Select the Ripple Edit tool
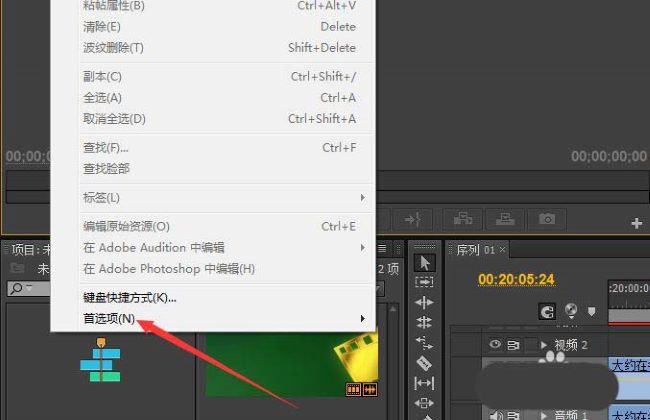 click(424, 302)
